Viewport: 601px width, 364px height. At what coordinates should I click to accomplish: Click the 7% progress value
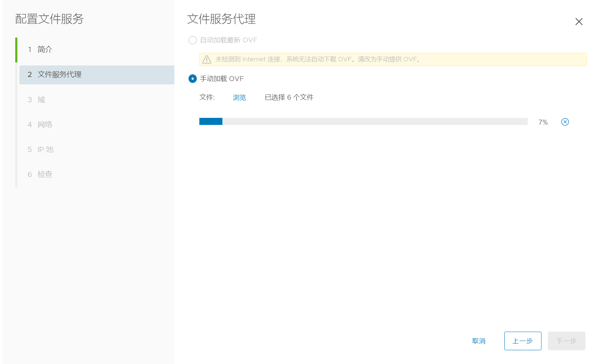coord(543,122)
